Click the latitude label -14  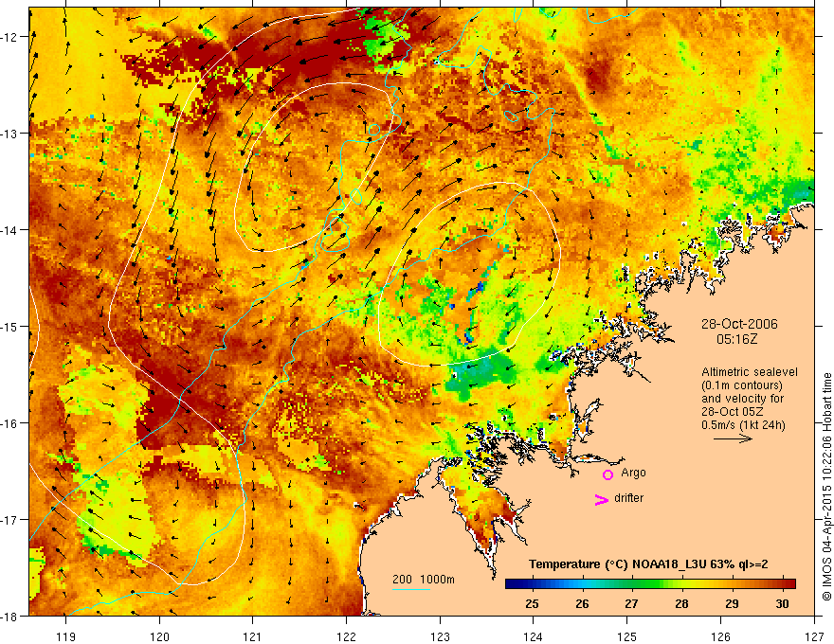9,230
